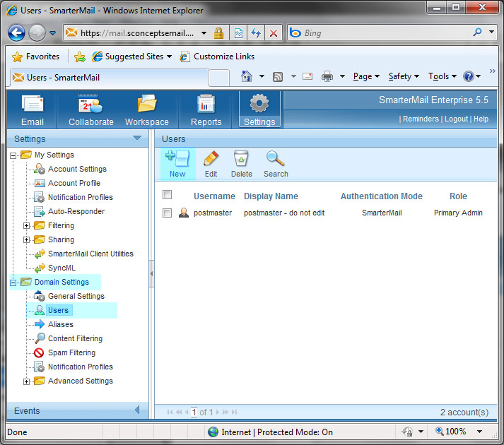Click the Reminders link
This screenshot has height=445, width=504.
(x=420, y=119)
